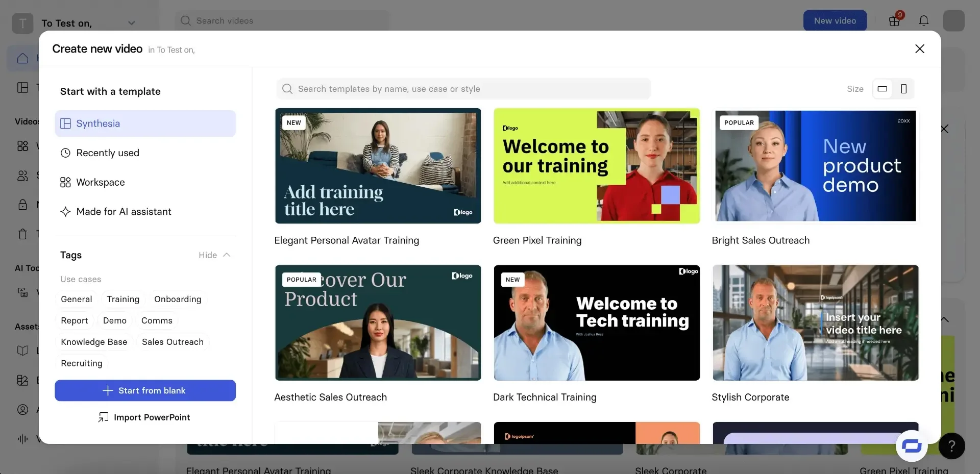
Task: Choose the Dark Technical Training thumbnail
Action: coord(597,322)
